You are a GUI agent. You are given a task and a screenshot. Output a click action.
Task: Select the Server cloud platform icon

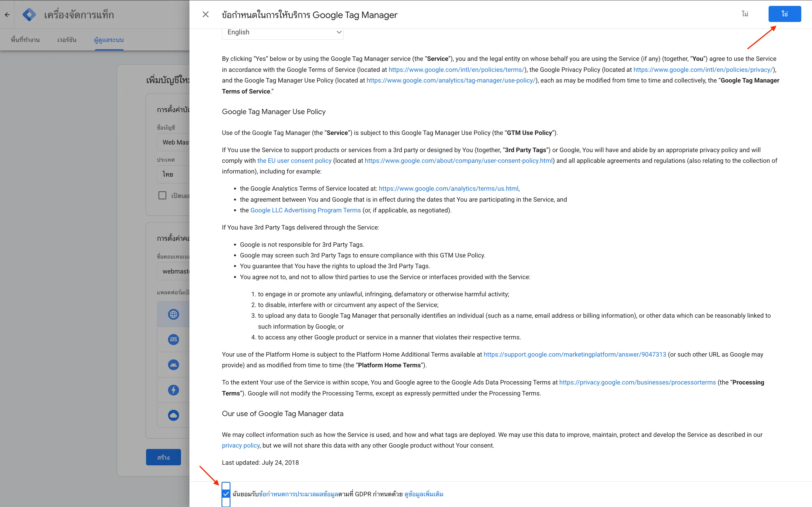coord(173,415)
